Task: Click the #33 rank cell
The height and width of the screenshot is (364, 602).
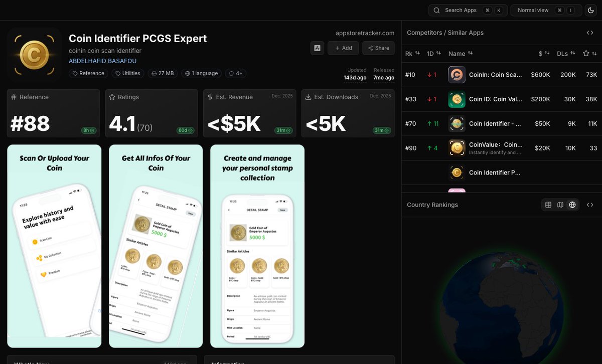Action: pos(411,99)
